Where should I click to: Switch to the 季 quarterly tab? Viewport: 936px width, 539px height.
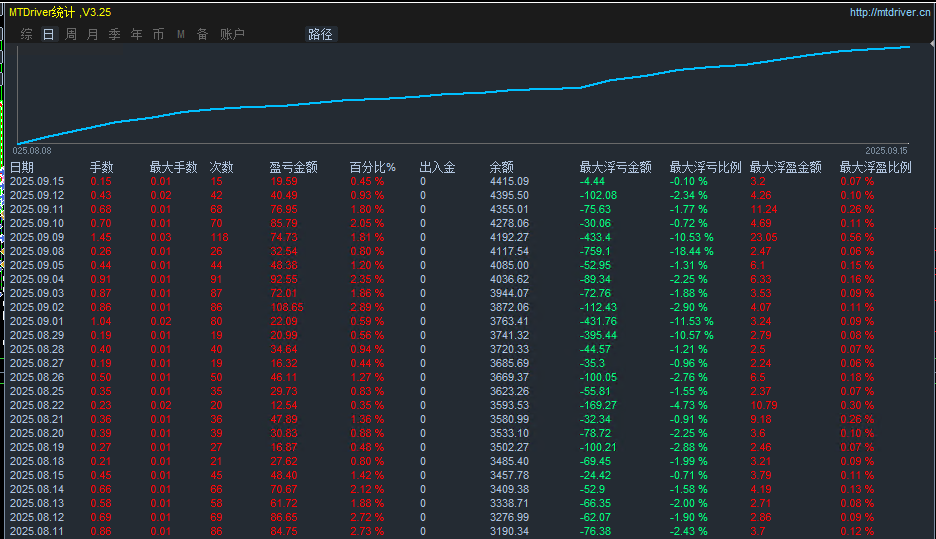pos(115,34)
